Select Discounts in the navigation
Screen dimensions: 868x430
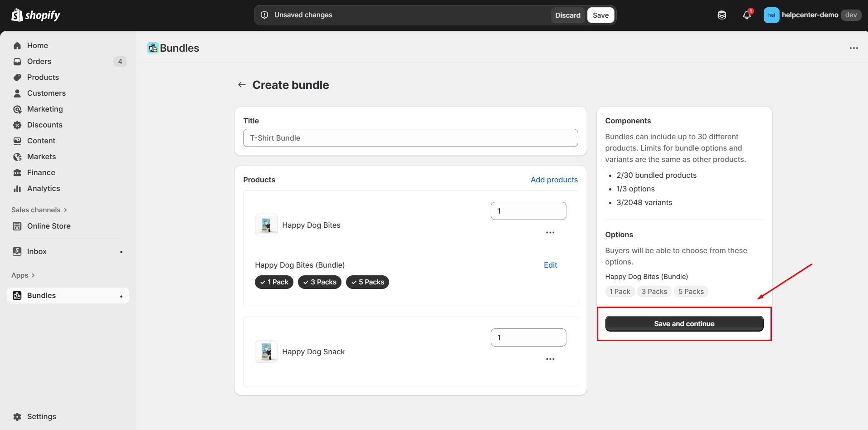[x=44, y=125]
